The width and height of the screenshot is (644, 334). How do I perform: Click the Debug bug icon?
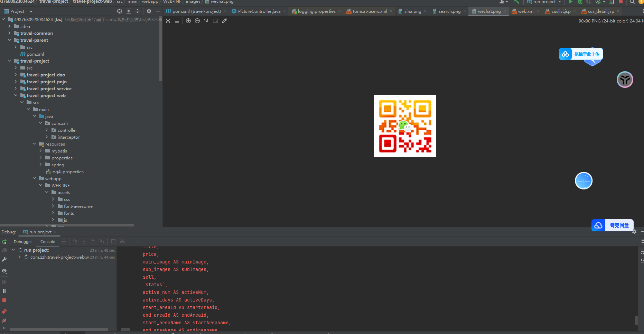click(x=580, y=2)
